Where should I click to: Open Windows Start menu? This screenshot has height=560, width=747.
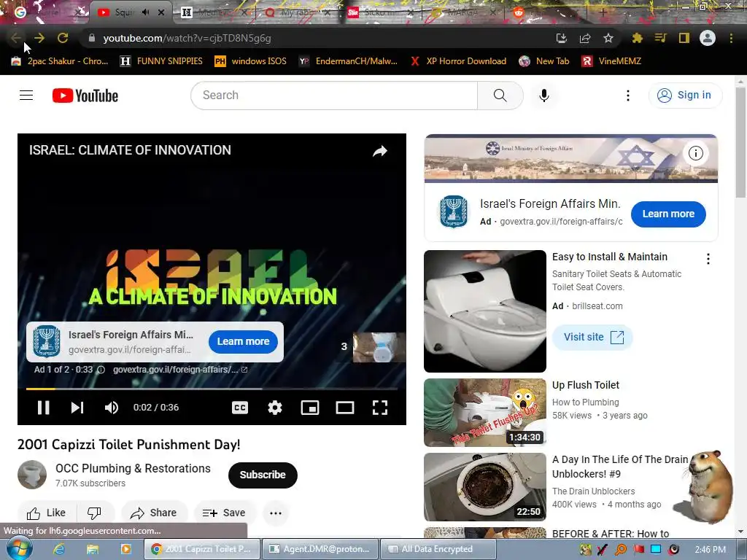pos(20,549)
